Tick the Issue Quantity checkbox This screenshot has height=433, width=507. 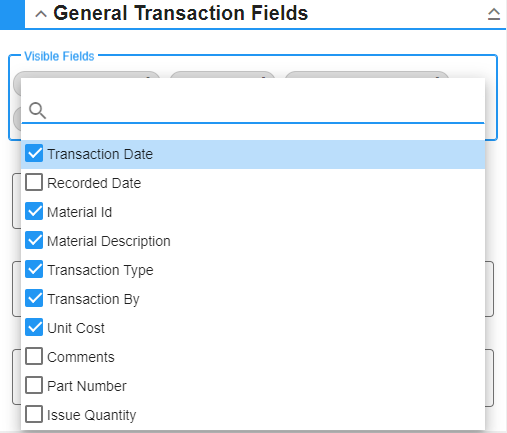point(34,414)
